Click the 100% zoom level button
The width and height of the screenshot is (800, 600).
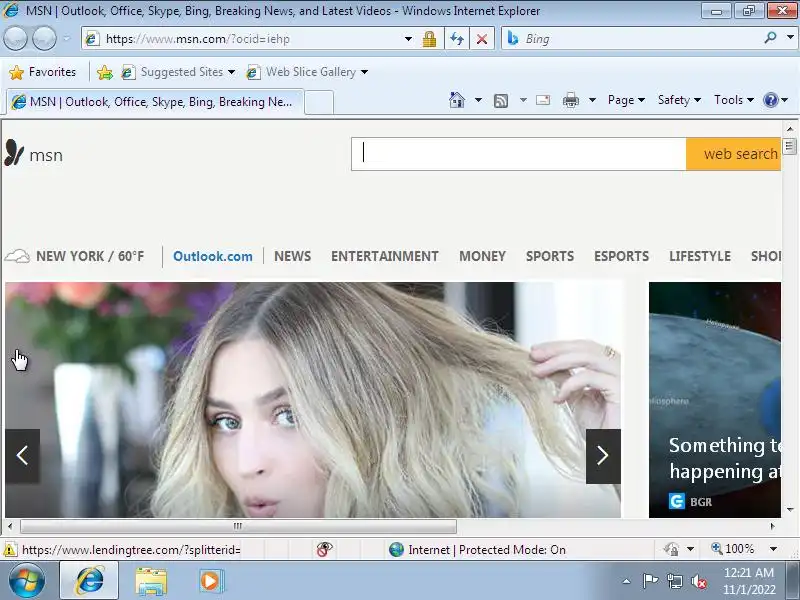pyautogui.click(x=733, y=549)
